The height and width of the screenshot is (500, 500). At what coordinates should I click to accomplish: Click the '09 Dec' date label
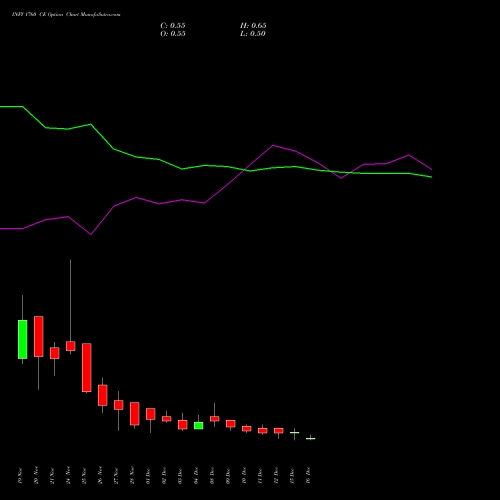[228, 476]
